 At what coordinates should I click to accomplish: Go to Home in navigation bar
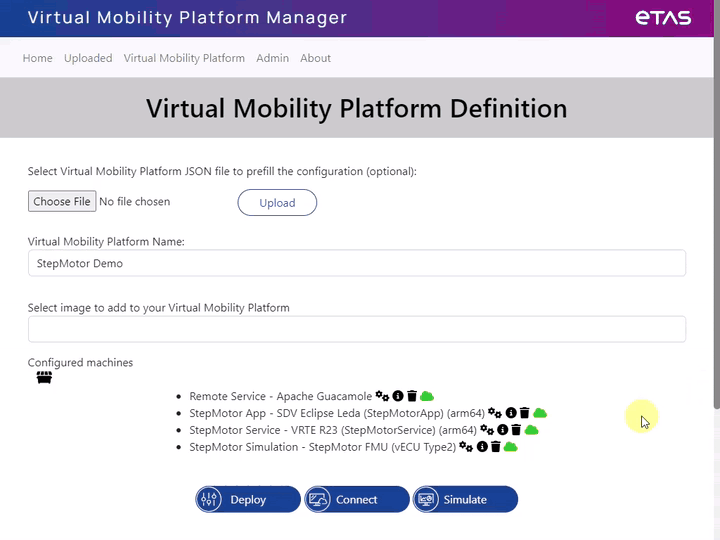(38, 58)
